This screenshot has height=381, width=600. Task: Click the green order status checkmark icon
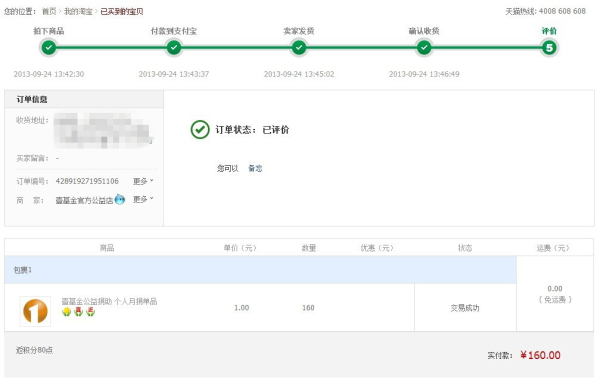point(200,129)
